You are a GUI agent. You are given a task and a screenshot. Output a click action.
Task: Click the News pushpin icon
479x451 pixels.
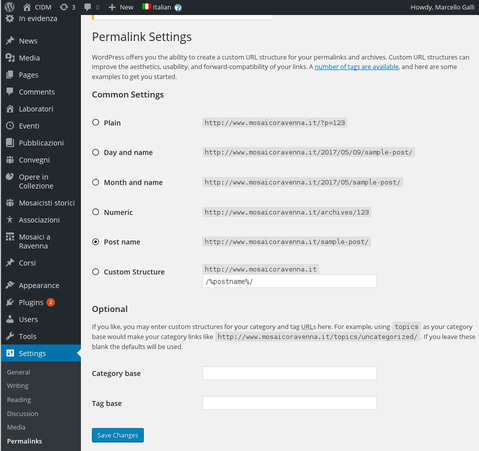(x=10, y=41)
